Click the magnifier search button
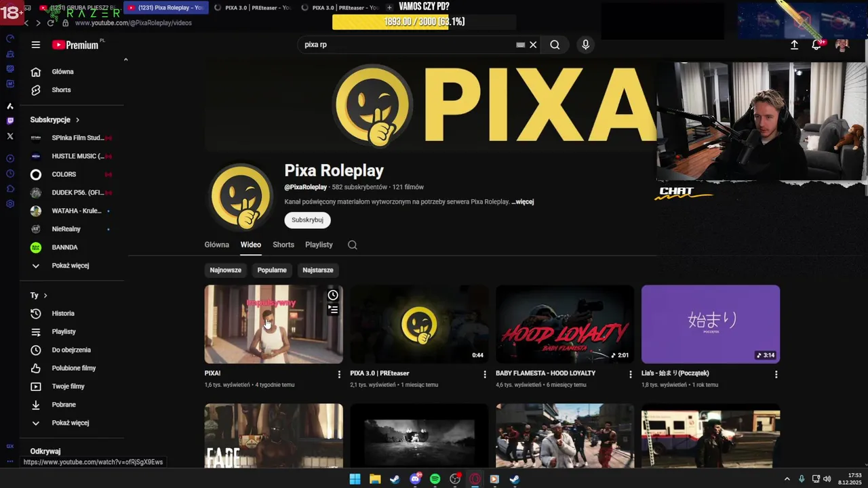This screenshot has height=488, width=868. click(x=555, y=45)
